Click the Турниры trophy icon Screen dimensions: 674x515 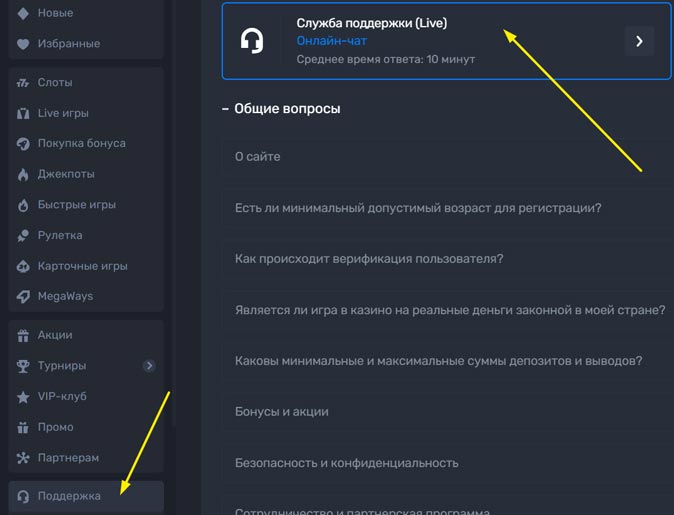click(23, 366)
